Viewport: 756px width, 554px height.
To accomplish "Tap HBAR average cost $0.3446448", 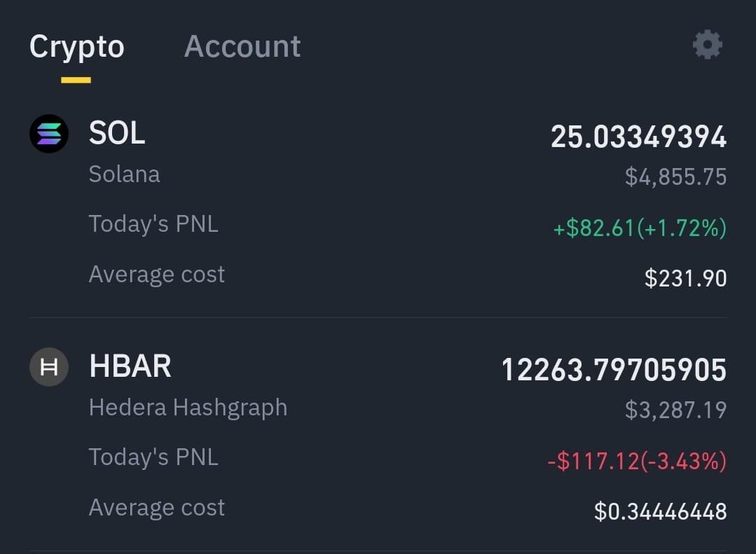I will 660,511.
